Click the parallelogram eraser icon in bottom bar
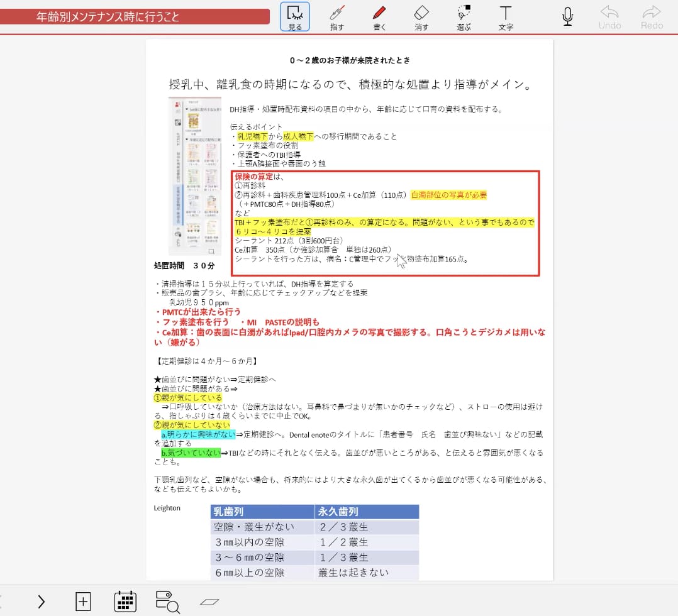Screen dimensions: 678x616 click(x=209, y=602)
